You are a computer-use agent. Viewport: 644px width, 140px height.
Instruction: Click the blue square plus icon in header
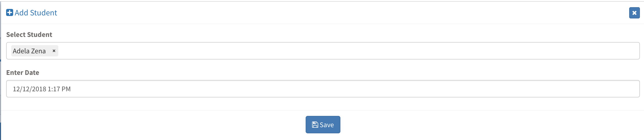pyautogui.click(x=10, y=13)
